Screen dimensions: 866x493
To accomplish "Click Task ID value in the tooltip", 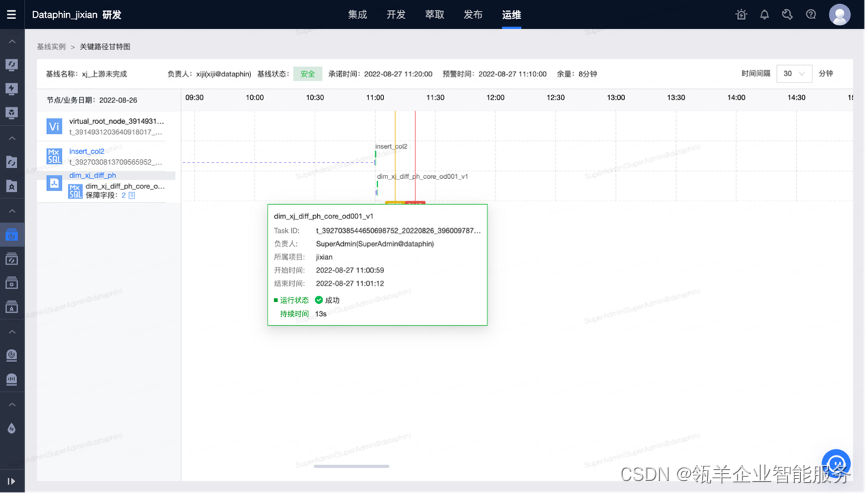I will point(398,231).
